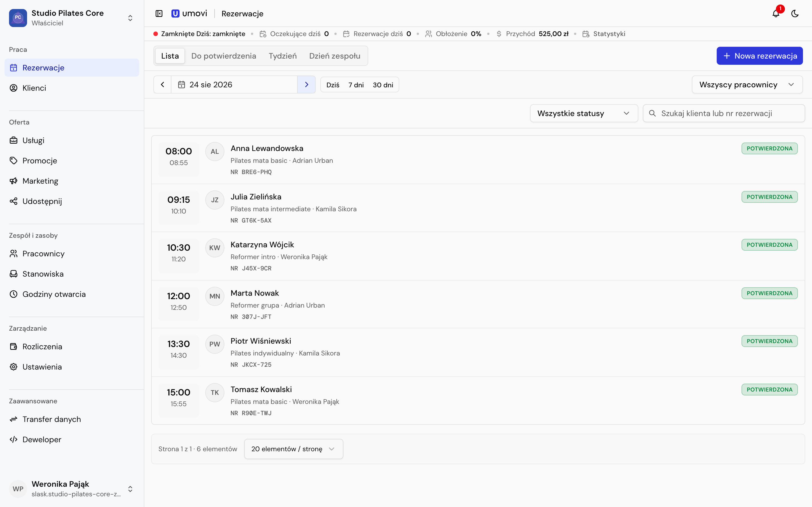Go to next date arrow
Screen dimensions: 812x507
tap(306, 84)
